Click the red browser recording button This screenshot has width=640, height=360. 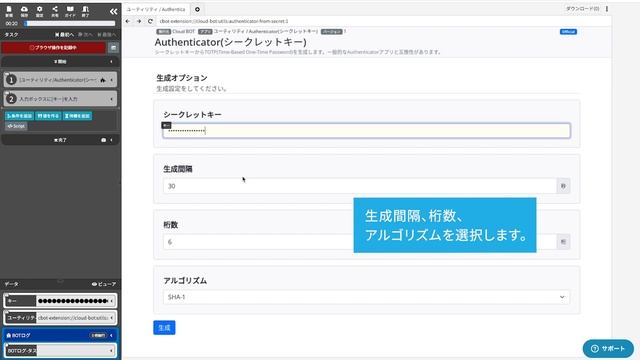click(x=53, y=48)
